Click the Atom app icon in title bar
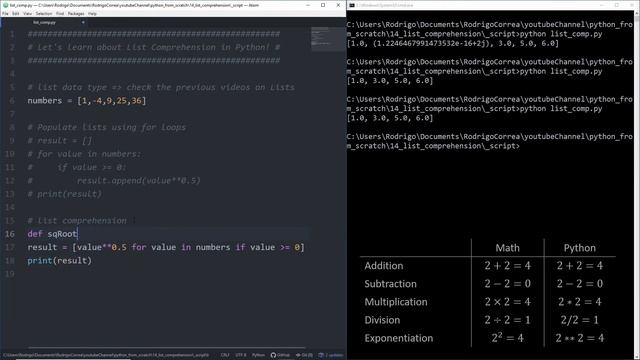This screenshot has height=360, width=640. [5, 5]
